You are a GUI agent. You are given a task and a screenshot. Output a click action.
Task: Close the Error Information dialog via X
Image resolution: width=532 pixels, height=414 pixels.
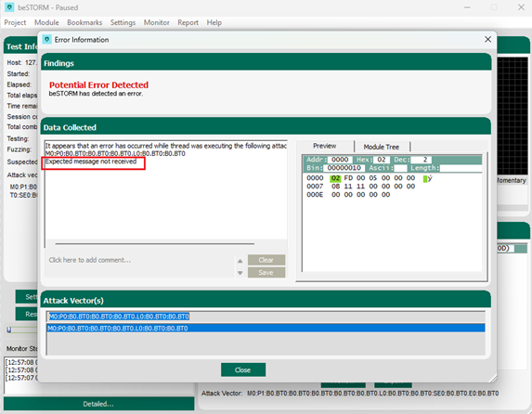tap(487, 39)
